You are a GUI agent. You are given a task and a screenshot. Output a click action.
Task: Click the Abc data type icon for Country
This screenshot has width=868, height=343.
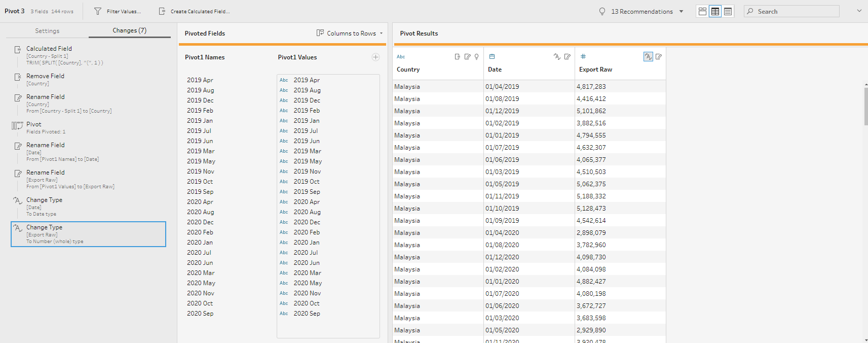click(x=401, y=57)
